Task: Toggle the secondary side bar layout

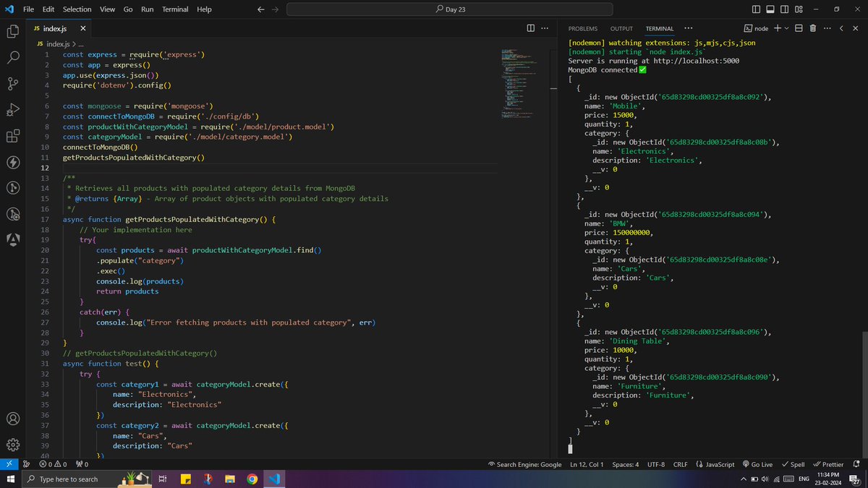Action: coord(785,9)
